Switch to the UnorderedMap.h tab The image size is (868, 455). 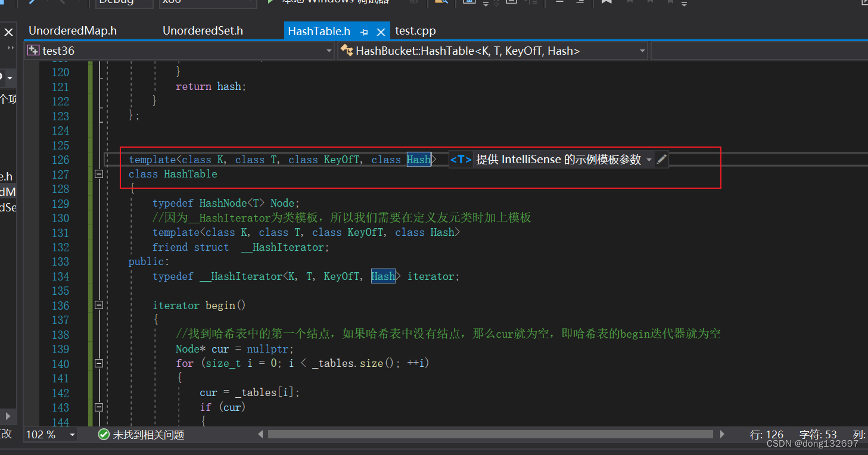(x=73, y=31)
